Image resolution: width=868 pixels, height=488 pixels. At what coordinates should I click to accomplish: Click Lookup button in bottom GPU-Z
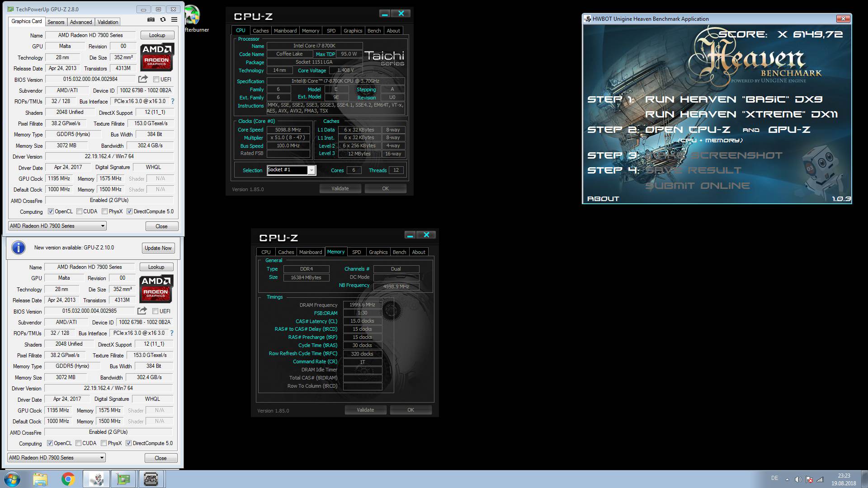(156, 267)
